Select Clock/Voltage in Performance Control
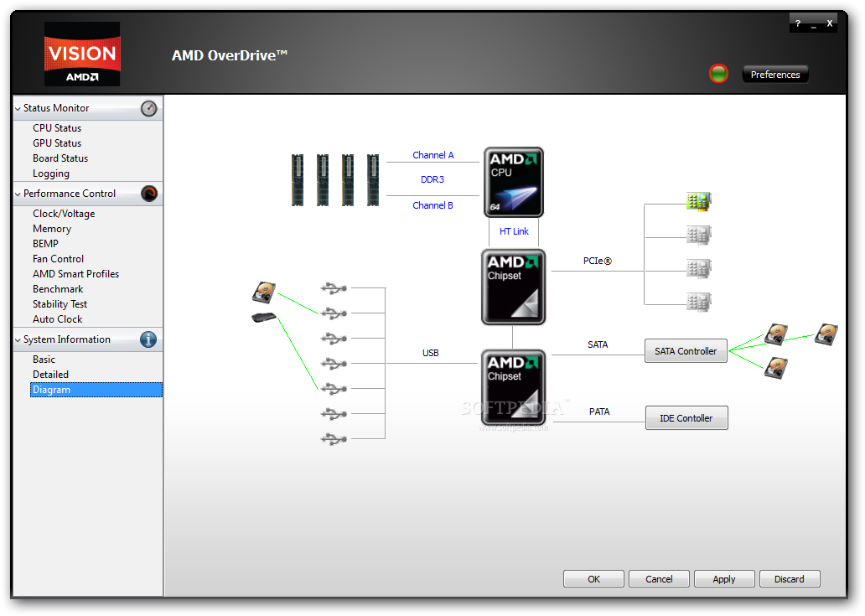Screen dimensions: 865x616 64,214
